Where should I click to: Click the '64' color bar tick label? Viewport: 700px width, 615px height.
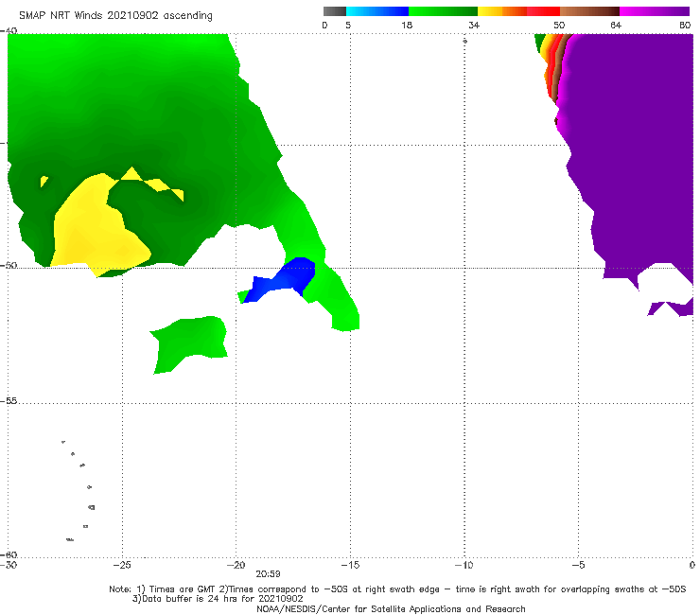[616, 25]
